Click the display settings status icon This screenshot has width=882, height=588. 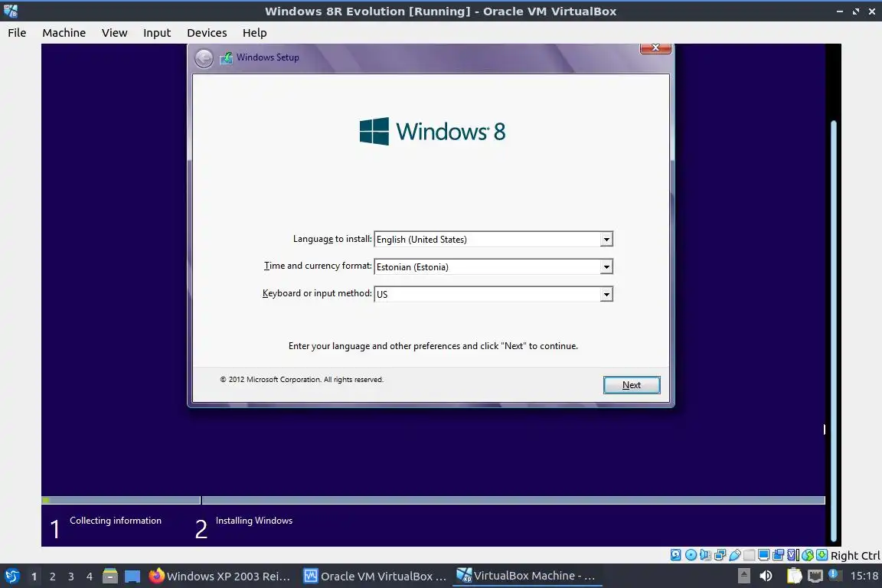(764, 555)
